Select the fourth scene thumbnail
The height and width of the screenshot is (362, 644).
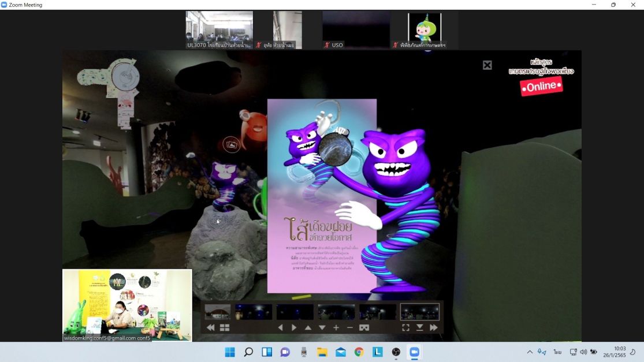[336, 312]
